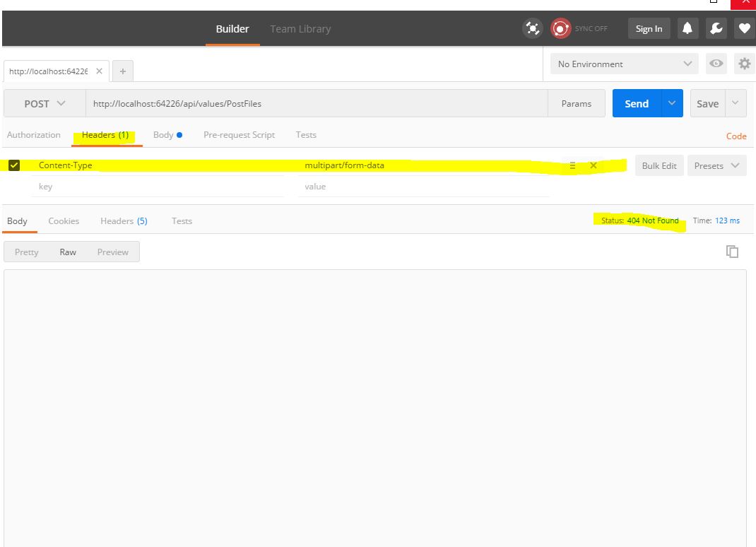
Task: Open the POST method dropdown
Action: (x=42, y=103)
